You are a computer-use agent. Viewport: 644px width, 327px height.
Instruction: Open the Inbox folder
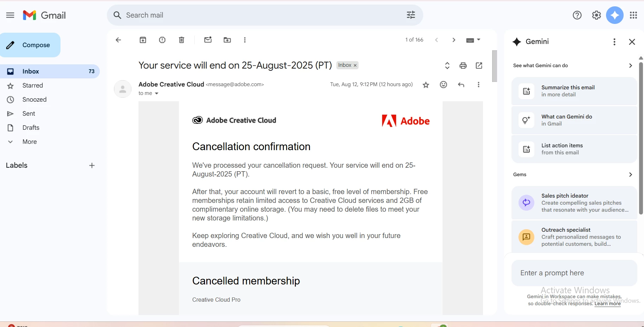pos(50,71)
